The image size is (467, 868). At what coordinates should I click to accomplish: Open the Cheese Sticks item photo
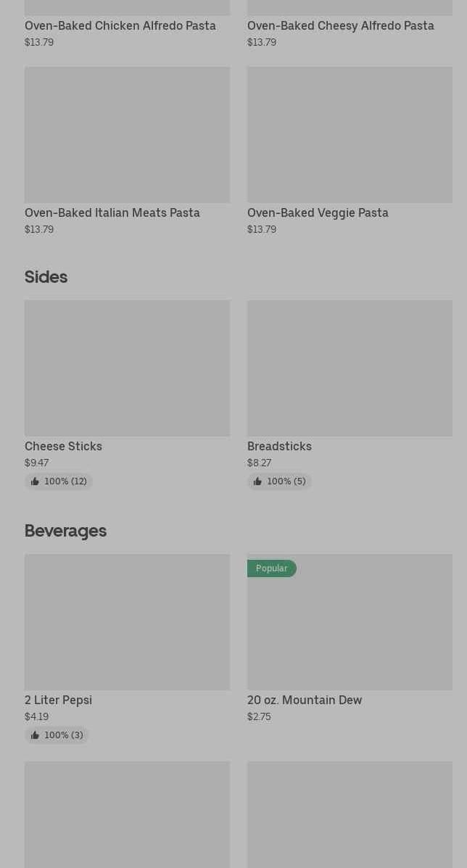[127, 368]
